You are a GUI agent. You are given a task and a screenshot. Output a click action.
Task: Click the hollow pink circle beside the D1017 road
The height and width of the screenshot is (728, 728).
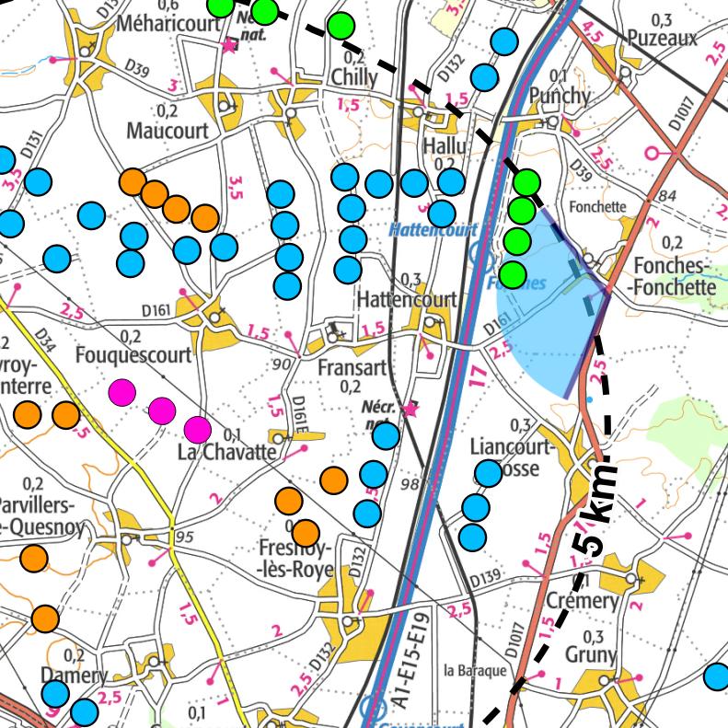coord(654,152)
